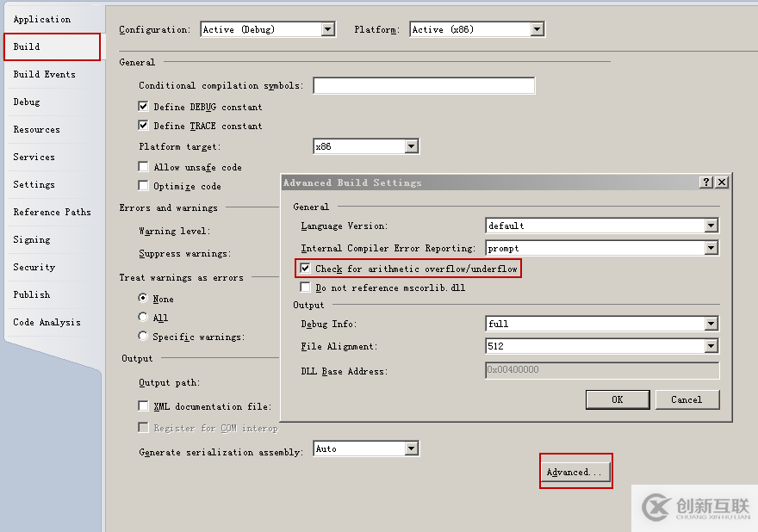758x532 pixels.
Task: Expand the Platform dropdown
Action: (537, 29)
